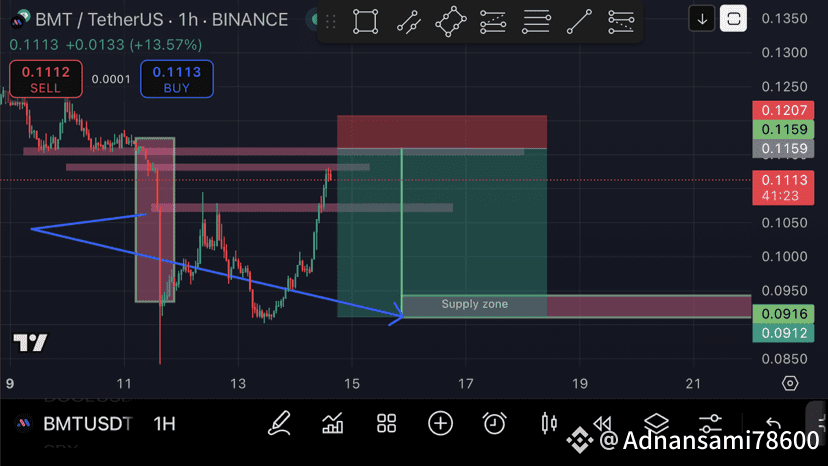
Task: Open the object tree layers icon
Action: 656,422
